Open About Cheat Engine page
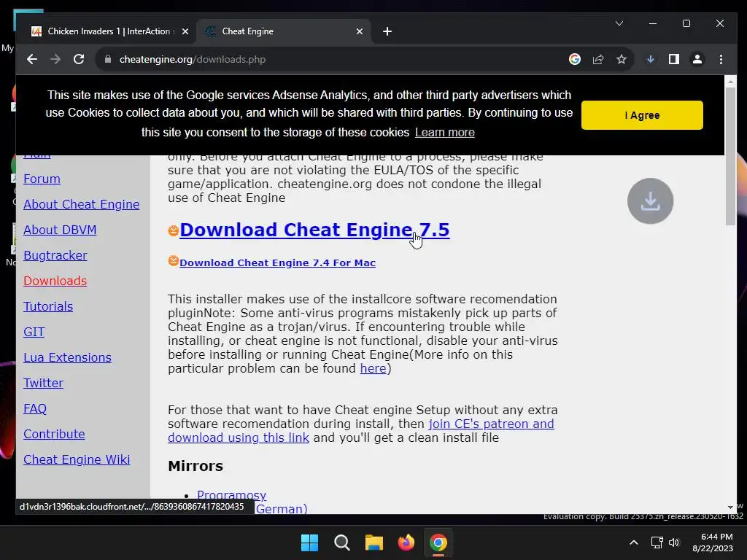747x560 pixels. coord(82,204)
